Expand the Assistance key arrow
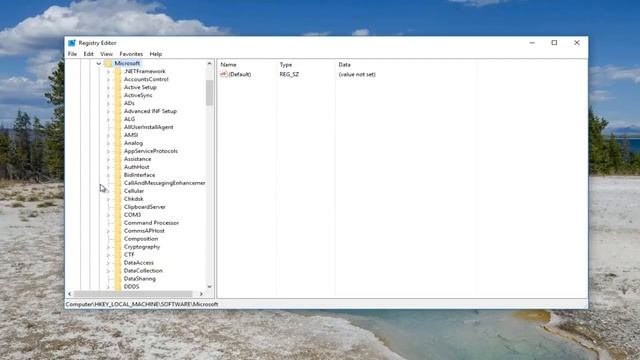Image resolution: width=640 pixels, height=360 pixels. [x=108, y=159]
